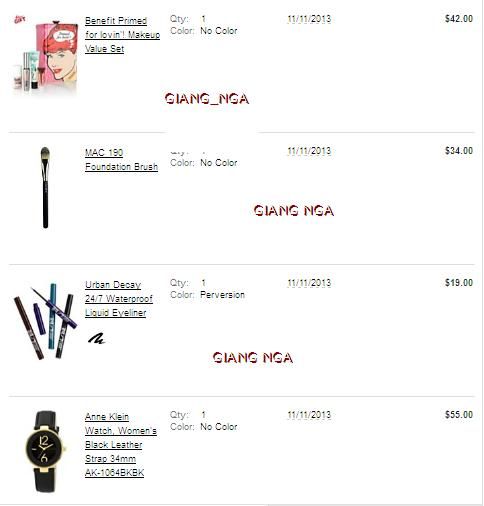The width and height of the screenshot is (484, 506).
Task: Click the MAC brush order date 11/11/2013
Action: pyautogui.click(x=309, y=151)
